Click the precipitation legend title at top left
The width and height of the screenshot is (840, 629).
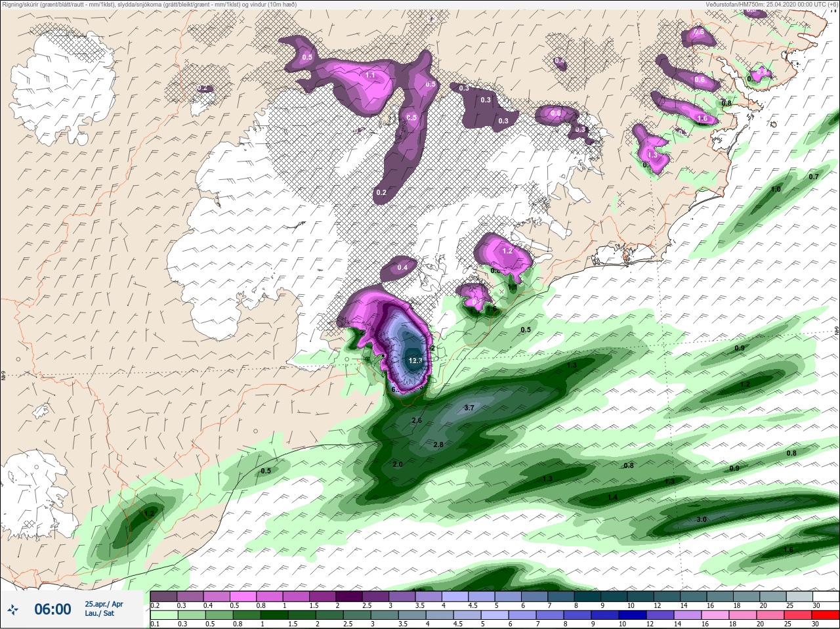point(148,5)
